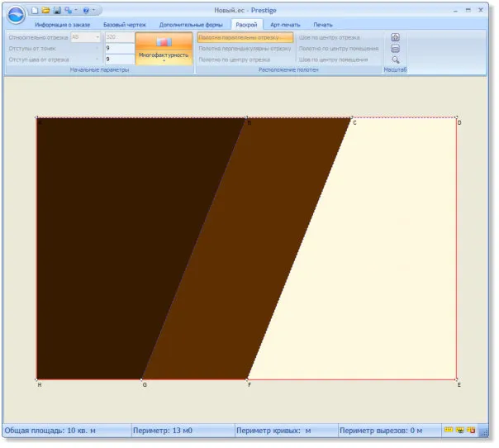Choose Полотно по центру отрезка
499x448 pixels.
235,60
